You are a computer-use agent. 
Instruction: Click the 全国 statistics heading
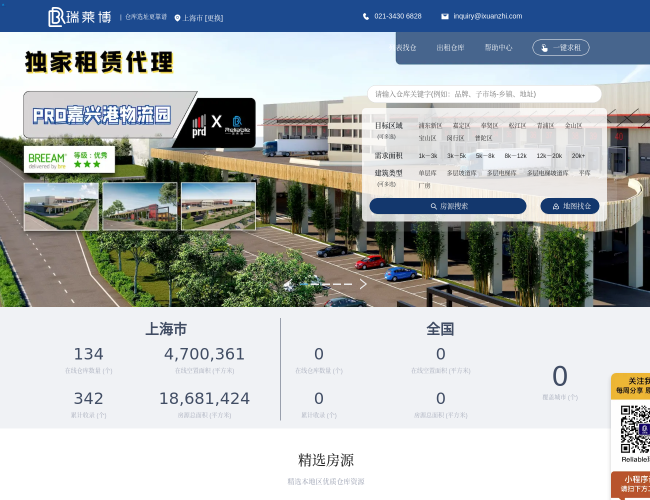point(440,329)
